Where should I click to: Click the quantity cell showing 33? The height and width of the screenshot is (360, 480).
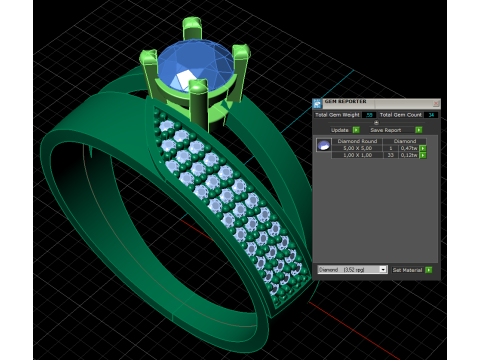(391, 155)
